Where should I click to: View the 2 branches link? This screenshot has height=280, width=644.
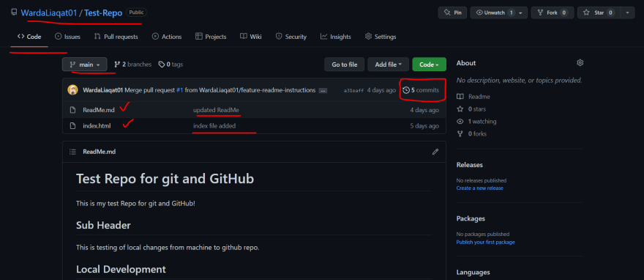pyautogui.click(x=132, y=65)
